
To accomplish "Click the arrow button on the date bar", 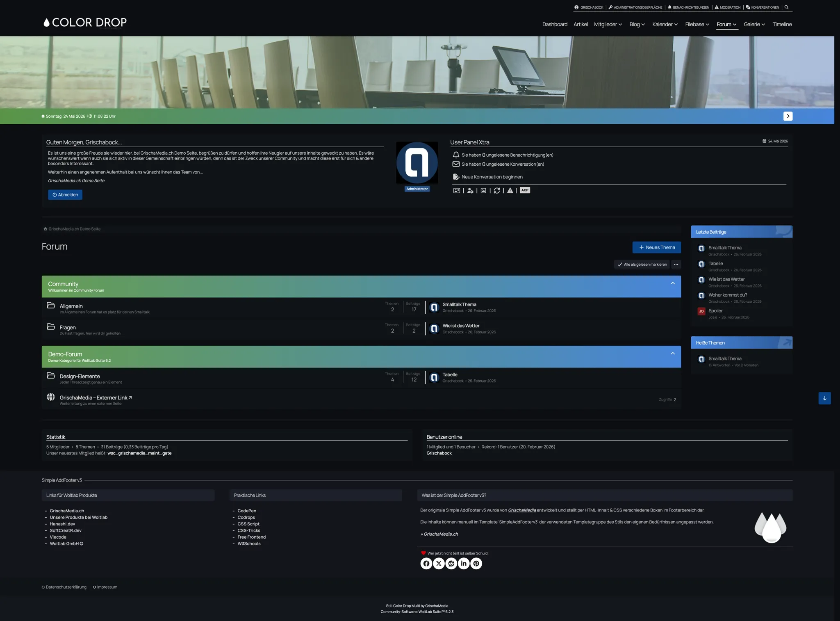I will (x=788, y=116).
